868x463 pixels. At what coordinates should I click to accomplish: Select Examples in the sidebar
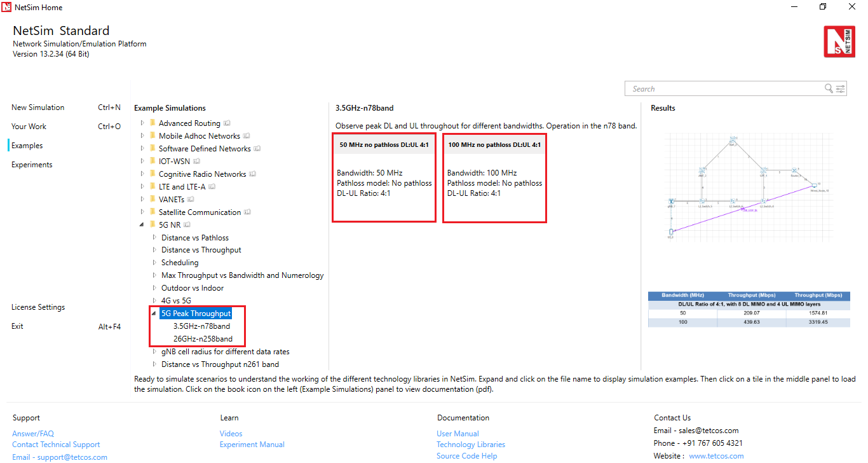27,146
